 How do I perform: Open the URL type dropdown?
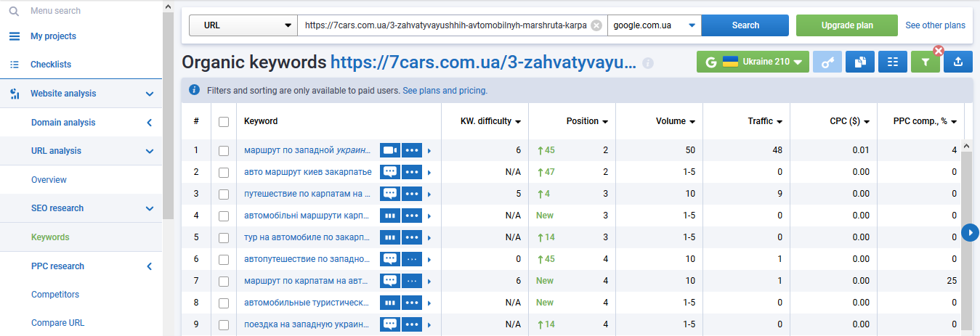(x=243, y=25)
